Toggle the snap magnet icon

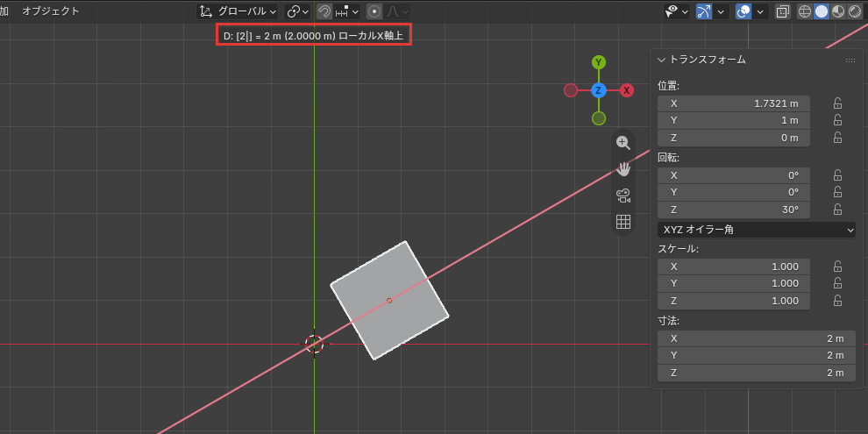pyautogui.click(x=324, y=11)
